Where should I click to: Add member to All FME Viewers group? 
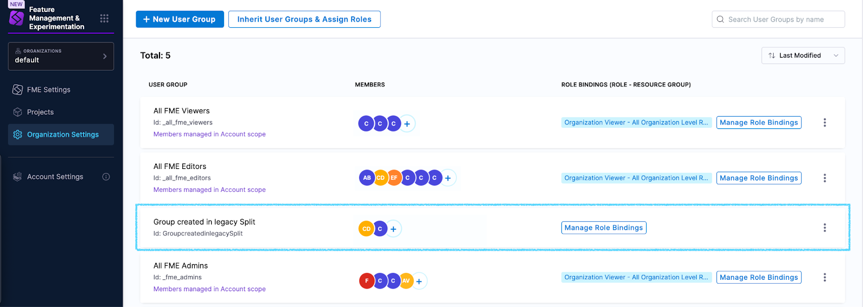(407, 124)
